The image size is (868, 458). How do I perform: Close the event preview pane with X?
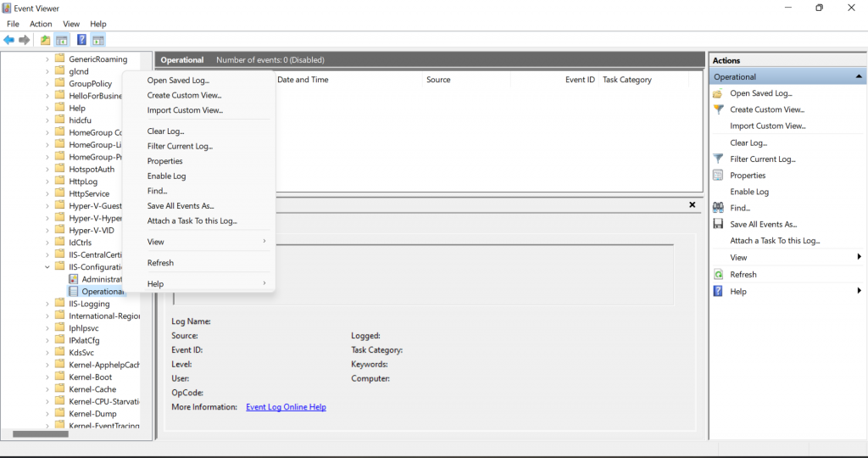(x=692, y=205)
